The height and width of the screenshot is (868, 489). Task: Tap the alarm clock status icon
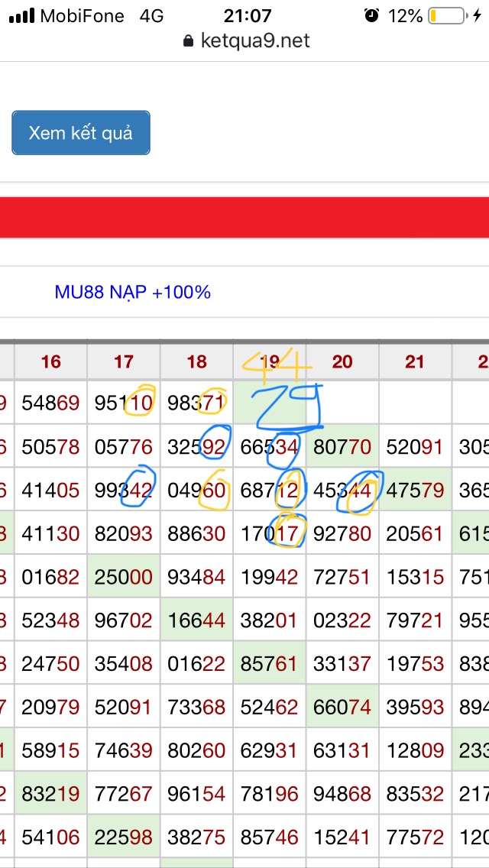coord(372,15)
